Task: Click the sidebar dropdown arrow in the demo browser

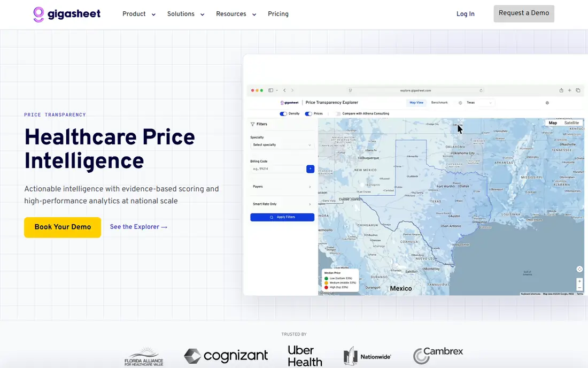Action: click(x=277, y=90)
